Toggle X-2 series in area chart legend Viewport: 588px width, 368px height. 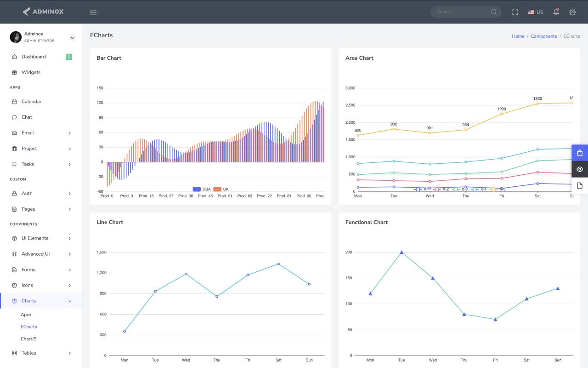pos(441,189)
